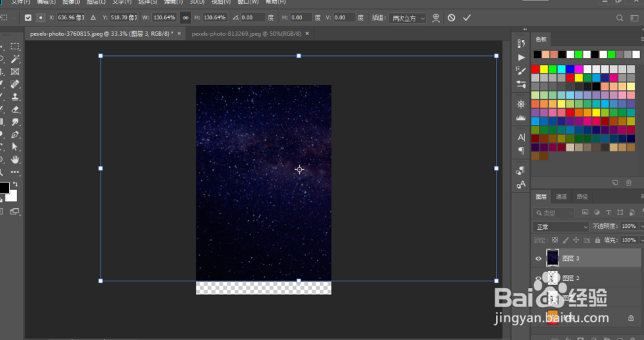Hide 图层 3 with eye icon
Image resolution: width=644 pixels, height=340 pixels.
click(538, 258)
